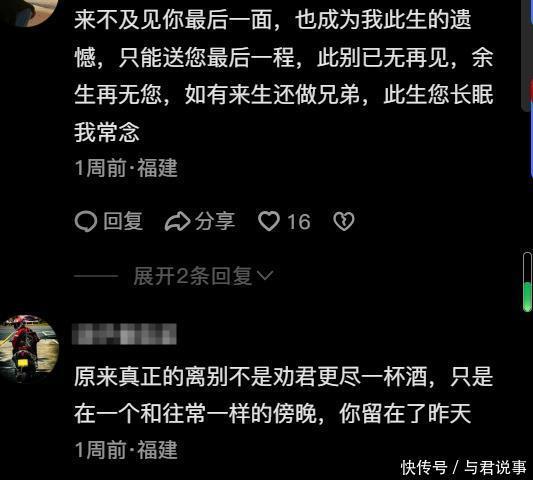Like the comment with the heart icon
The width and height of the screenshot is (533, 480).
click(269, 221)
